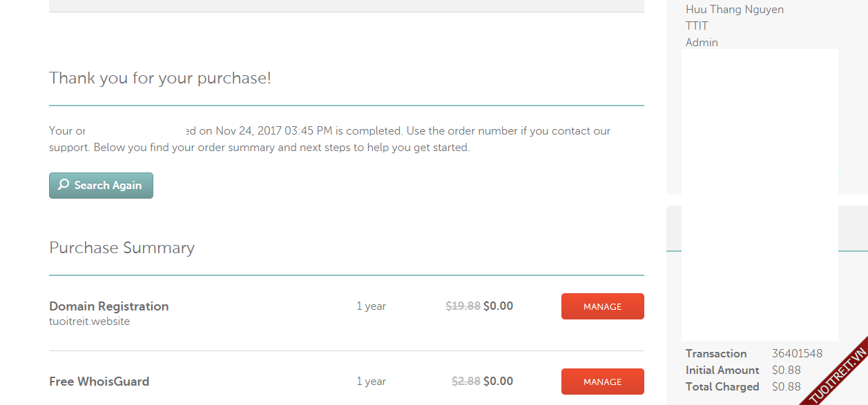Click the Search Again button
Screen dimensions: 868x405
pos(101,186)
